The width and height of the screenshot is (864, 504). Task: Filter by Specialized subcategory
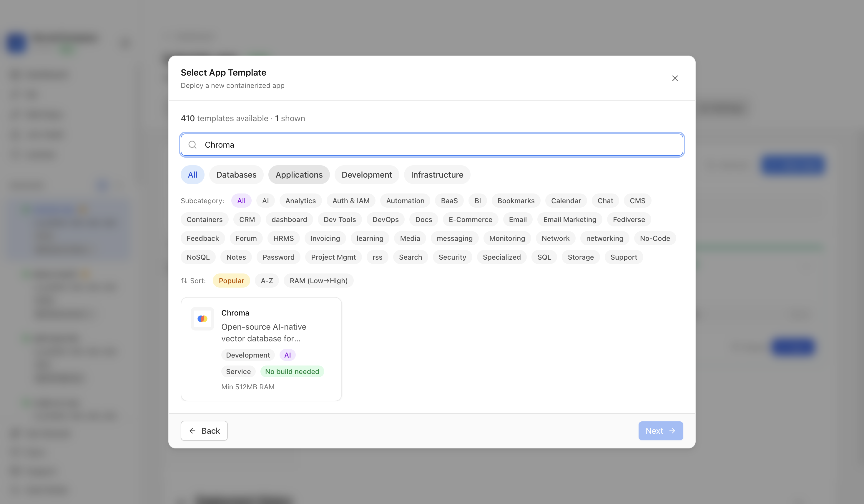click(502, 257)
